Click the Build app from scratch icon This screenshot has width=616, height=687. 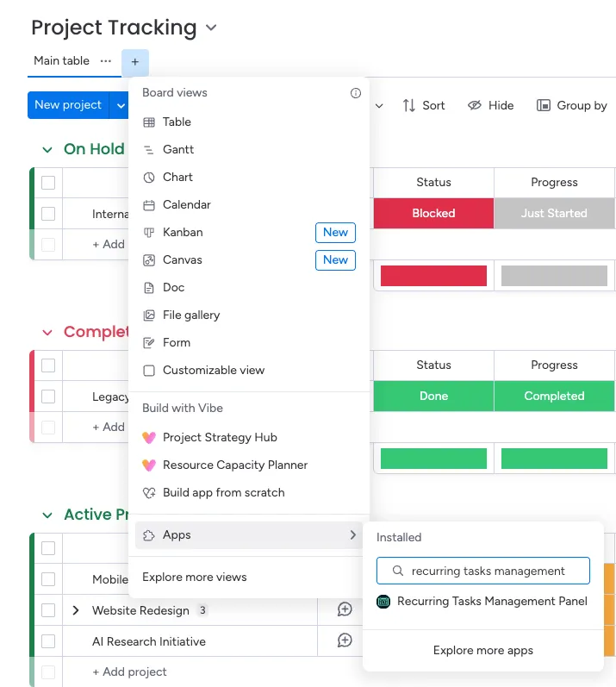click(149, 493)
